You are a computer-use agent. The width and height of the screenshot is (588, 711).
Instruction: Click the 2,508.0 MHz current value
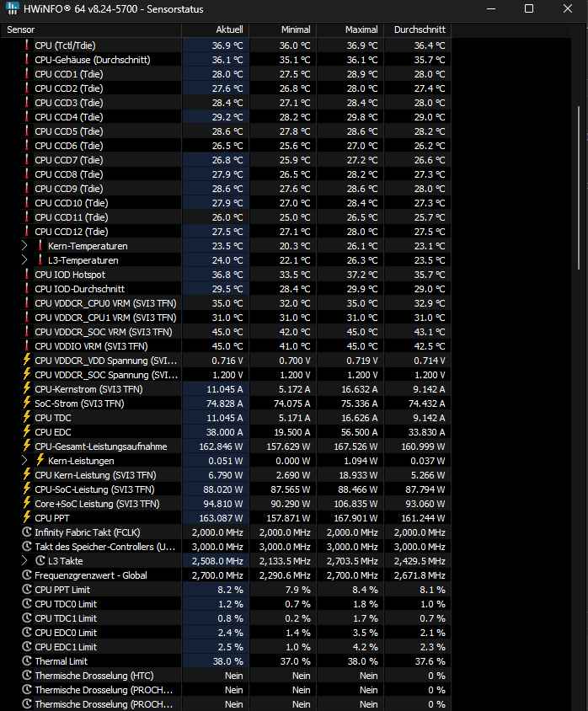tap(217, 561)
